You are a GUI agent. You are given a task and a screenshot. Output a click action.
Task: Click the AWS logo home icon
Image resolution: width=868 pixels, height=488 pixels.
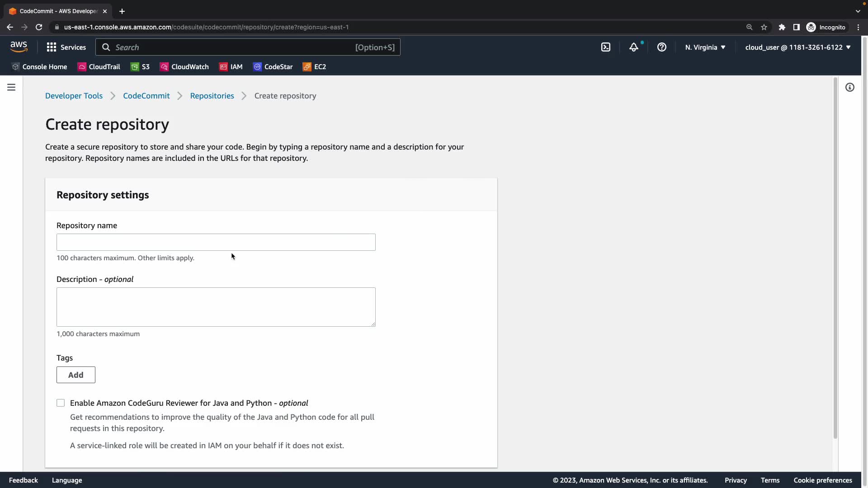click(19, 47)
